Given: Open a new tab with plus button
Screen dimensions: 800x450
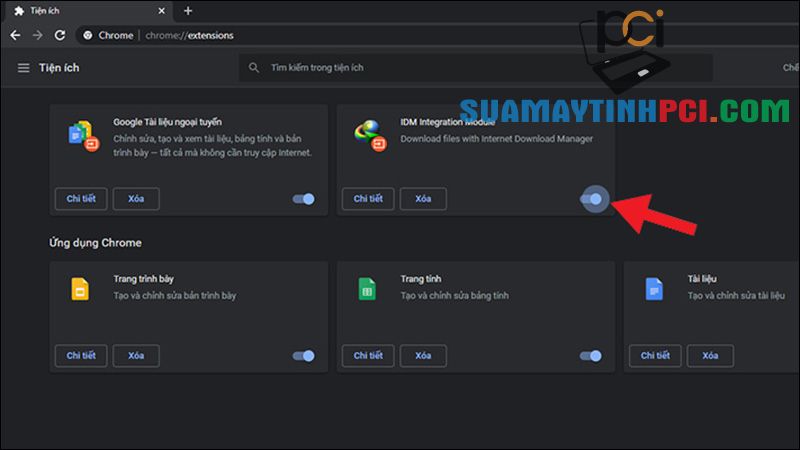Looking at the screenshot, I should point(187,10).
